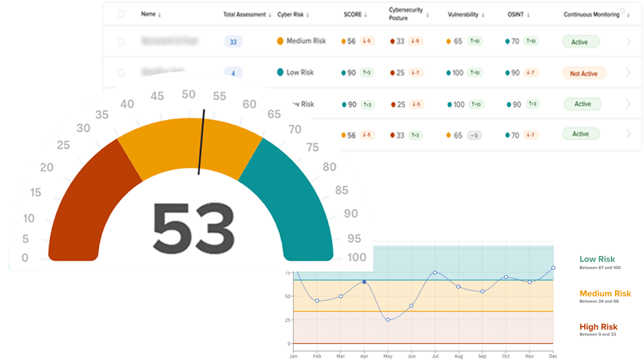This screenshot has height=362, width=644.
Task: Select the filled April data point on chart
Action: (364, 282)
